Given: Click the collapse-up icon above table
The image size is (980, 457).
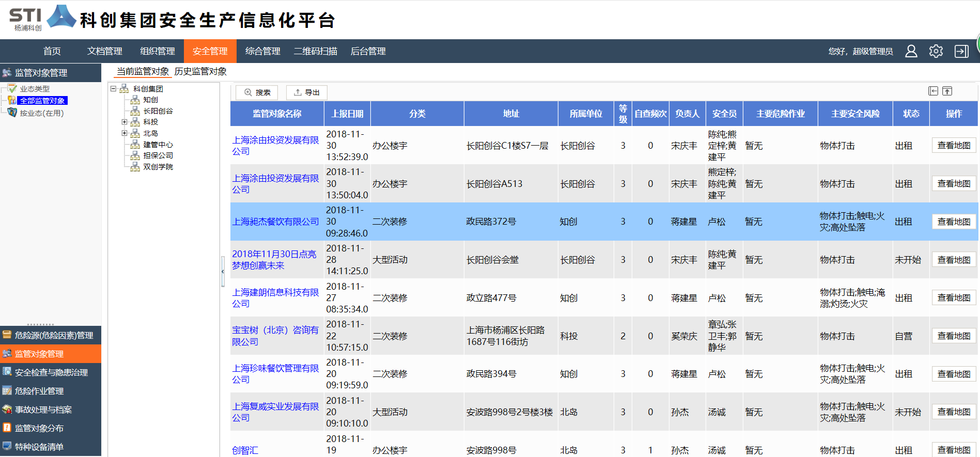Looking at the screenshot, I should pos(947,91).
